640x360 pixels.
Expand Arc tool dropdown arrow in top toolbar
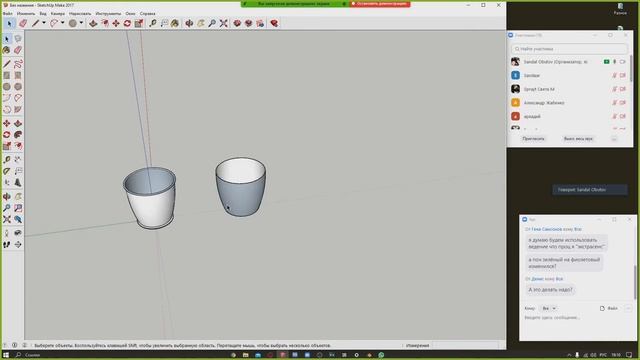(62, 23)
